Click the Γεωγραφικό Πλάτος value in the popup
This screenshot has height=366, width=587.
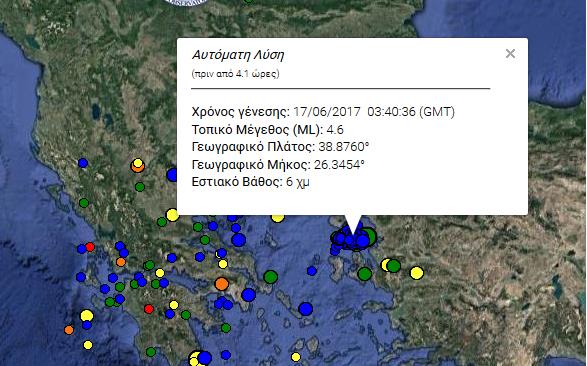pos(344,147)
